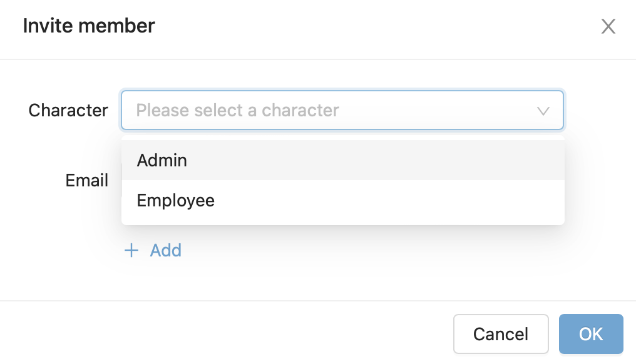Click the Character field label
Image resolution: width=636 pixels, height=364 pixels.
click(68, 111)
